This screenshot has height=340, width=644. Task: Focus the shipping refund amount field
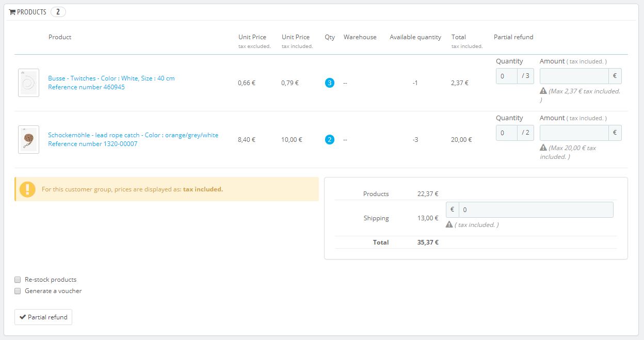click(536, 210)
